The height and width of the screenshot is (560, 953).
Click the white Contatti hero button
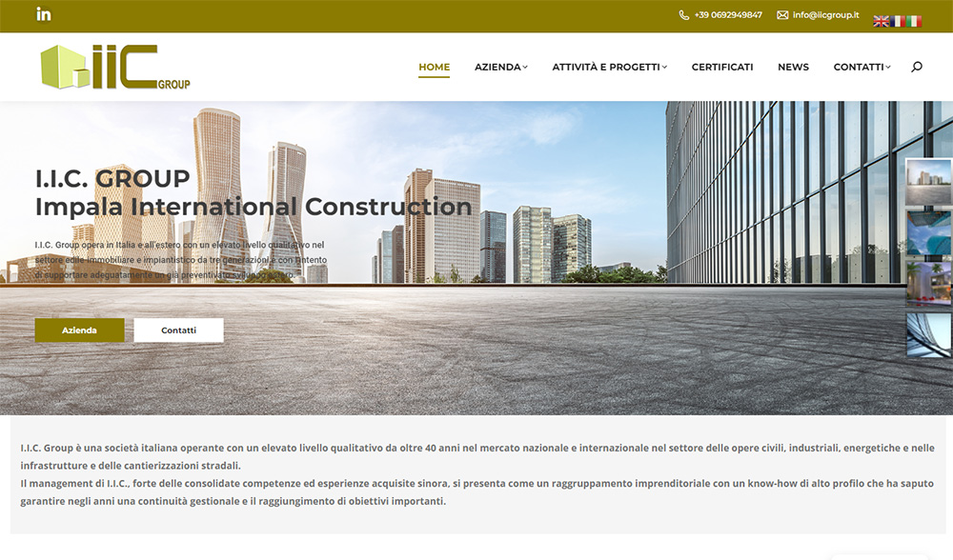coord(179,330)
